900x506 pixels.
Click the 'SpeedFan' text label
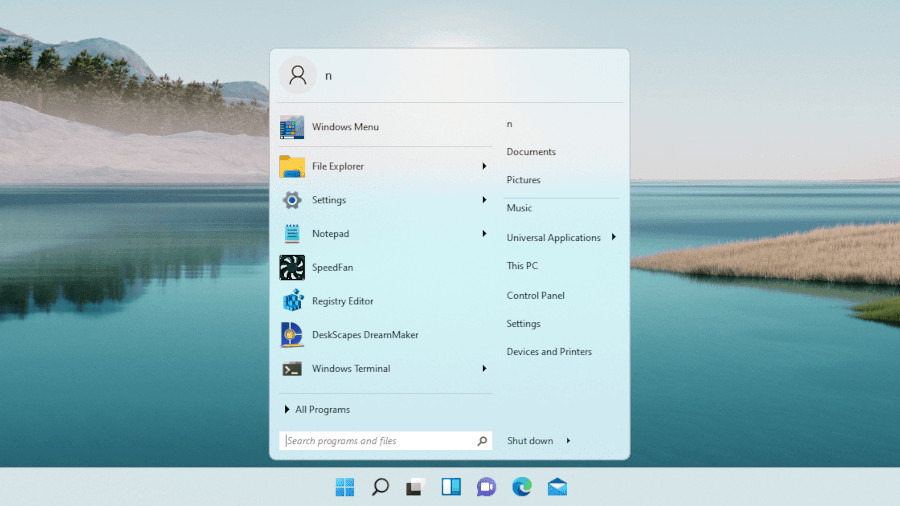tap(332, 267)
